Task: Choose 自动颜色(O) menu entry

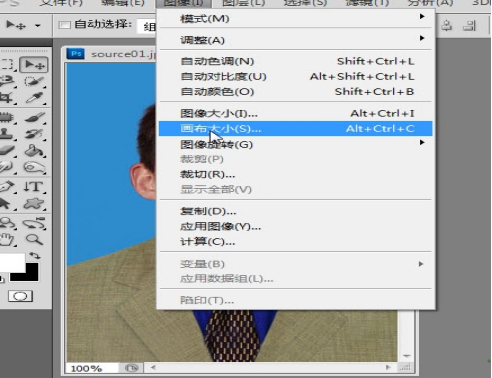Action: [295, 91]
